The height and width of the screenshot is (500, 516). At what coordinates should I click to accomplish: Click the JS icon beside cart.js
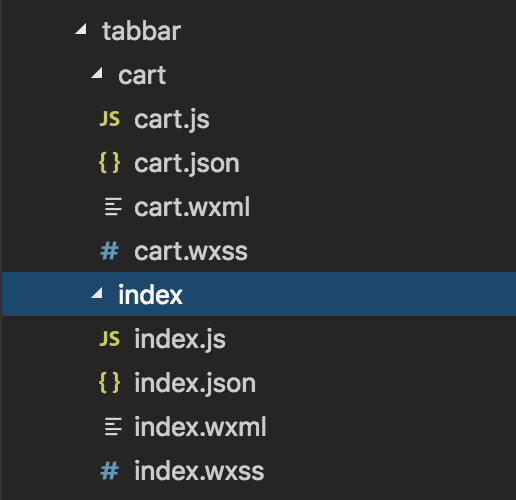point(110,119)
